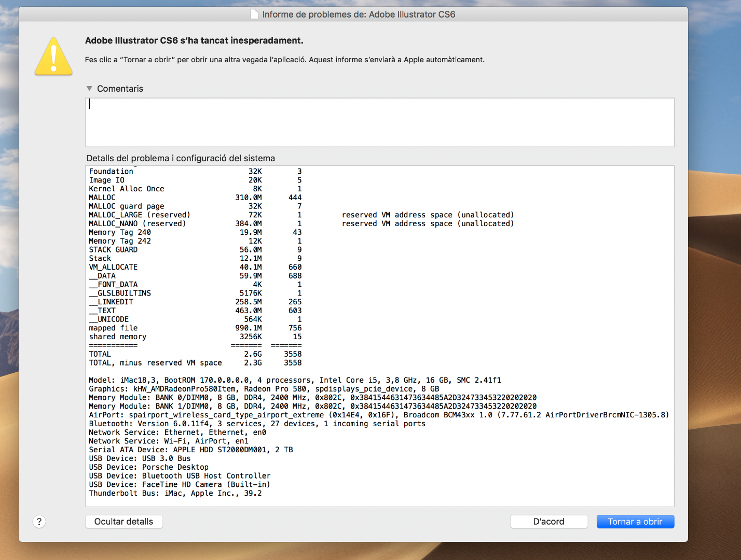Click the 'VM_ALLOCATE' row

pyautogui.click(x=195, y=268)
